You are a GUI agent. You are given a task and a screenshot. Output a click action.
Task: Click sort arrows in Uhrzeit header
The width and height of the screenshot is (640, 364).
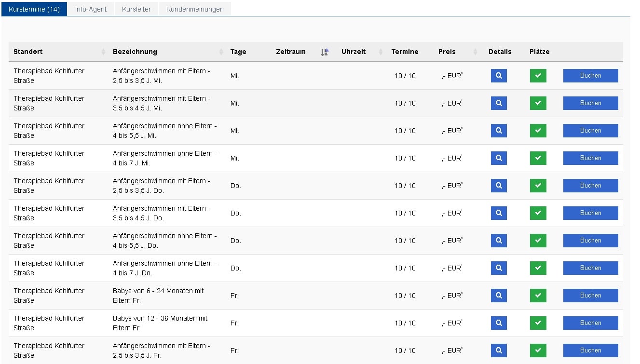coord(381,52)
